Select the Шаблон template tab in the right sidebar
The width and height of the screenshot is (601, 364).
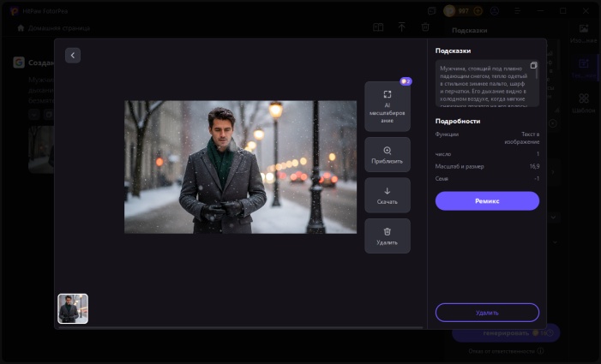coord(583,104)
